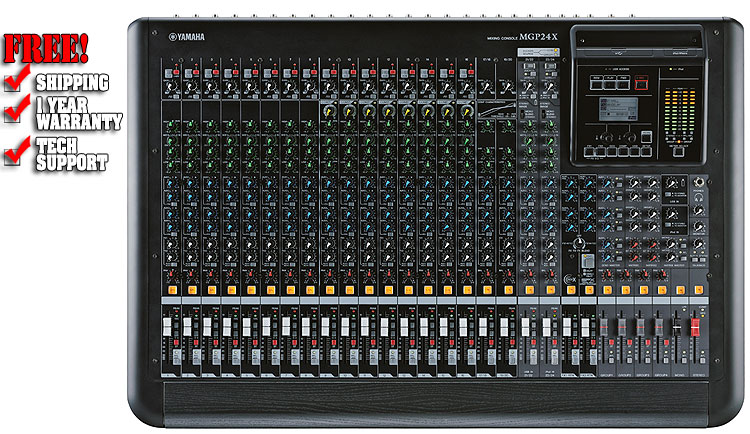Click the Yamaha logo on the mixer
750x434 pixels.
(186, 37)
